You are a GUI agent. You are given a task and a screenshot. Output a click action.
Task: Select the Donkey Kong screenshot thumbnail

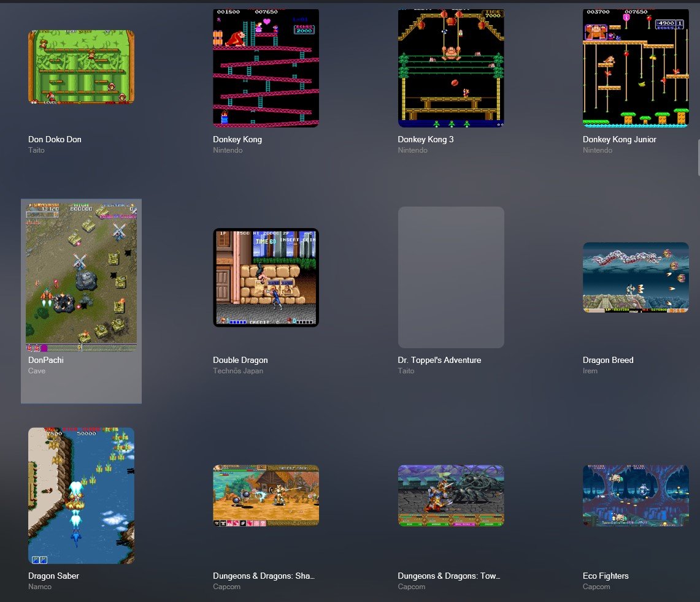[x=266, y=68]
